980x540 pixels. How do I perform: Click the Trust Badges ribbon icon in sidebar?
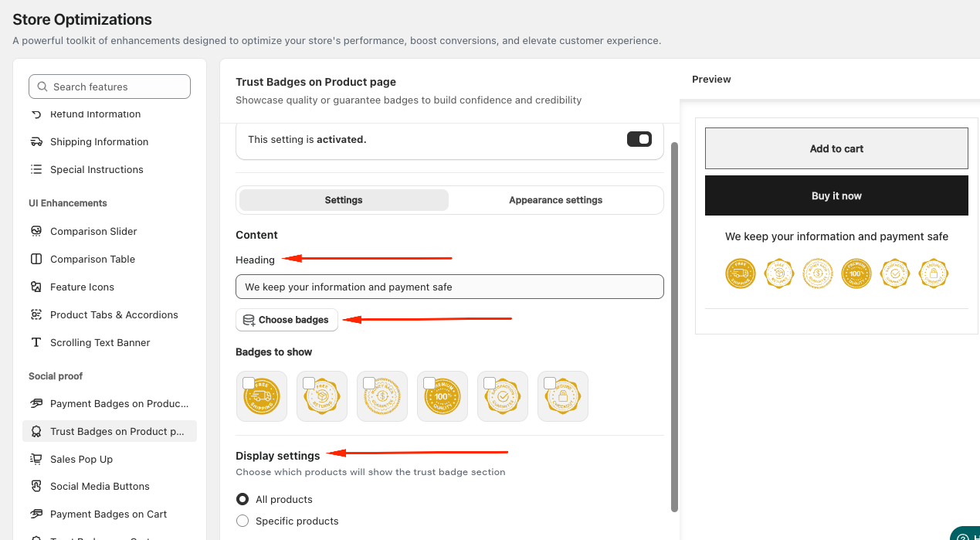36,431
